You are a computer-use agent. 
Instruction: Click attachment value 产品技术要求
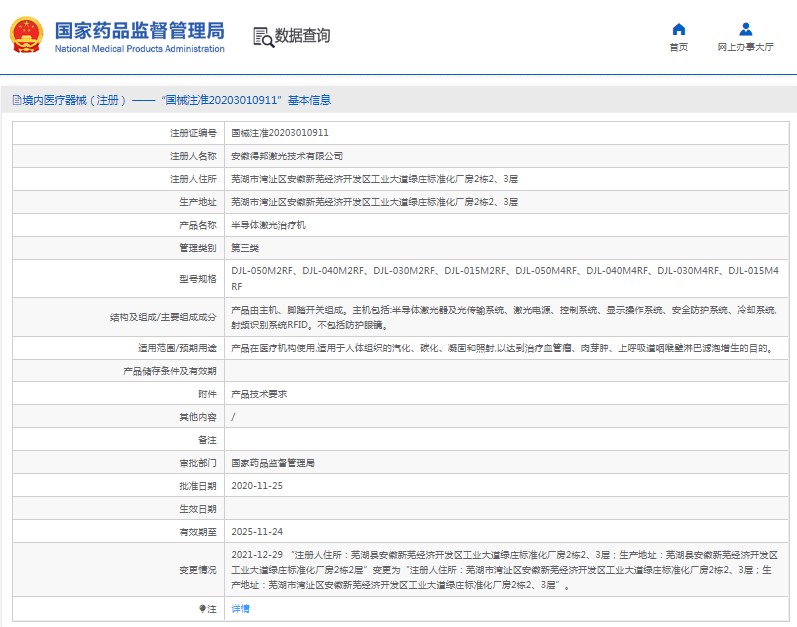point(259,394)
